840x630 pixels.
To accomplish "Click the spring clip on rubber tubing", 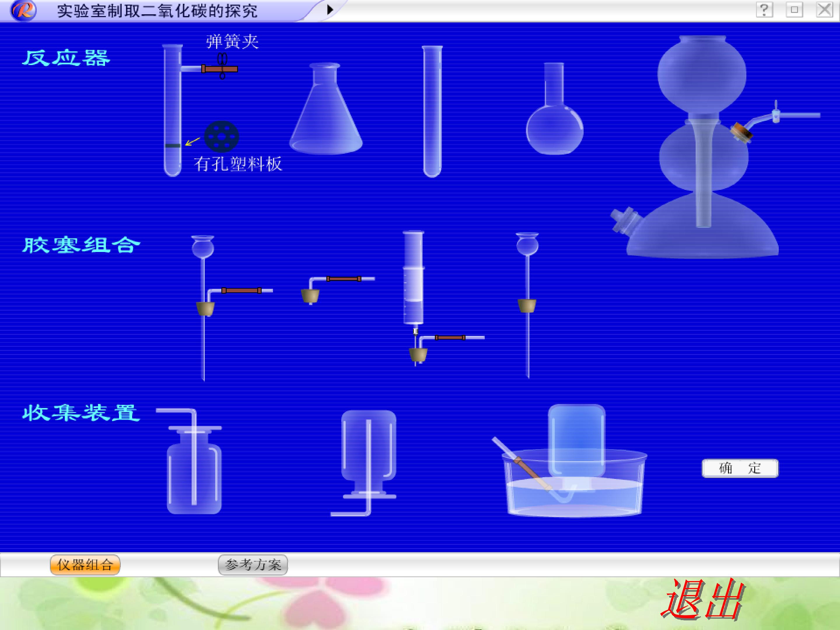I will click(x=222, y=66).
